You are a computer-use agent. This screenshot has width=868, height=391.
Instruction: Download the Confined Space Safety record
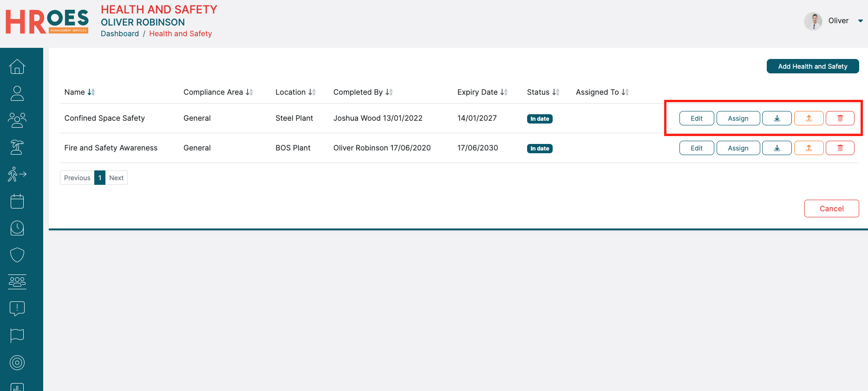pos(777,118)
